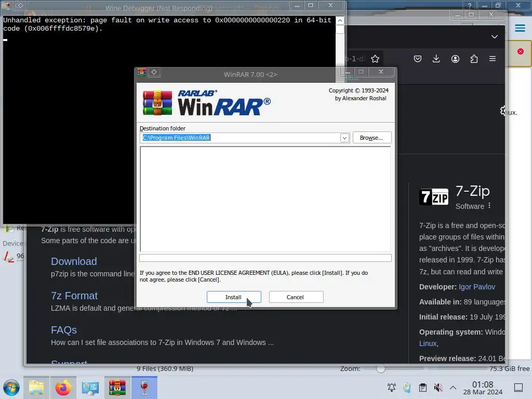This screenshot has width=532, height=399.
Task: Click the red close icon in yellow panel
Action: 521,51
